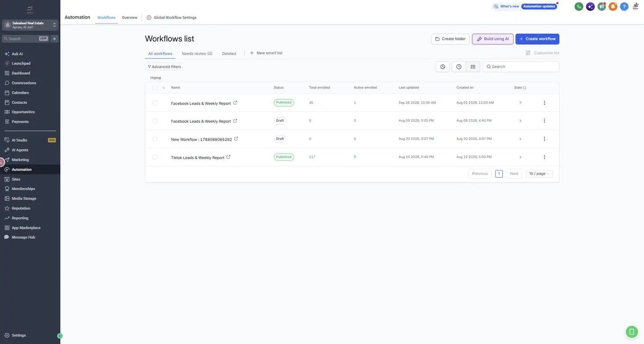Open the 10 / page dropdown
The width and height of the screenshot is (644, 344).
539,174
